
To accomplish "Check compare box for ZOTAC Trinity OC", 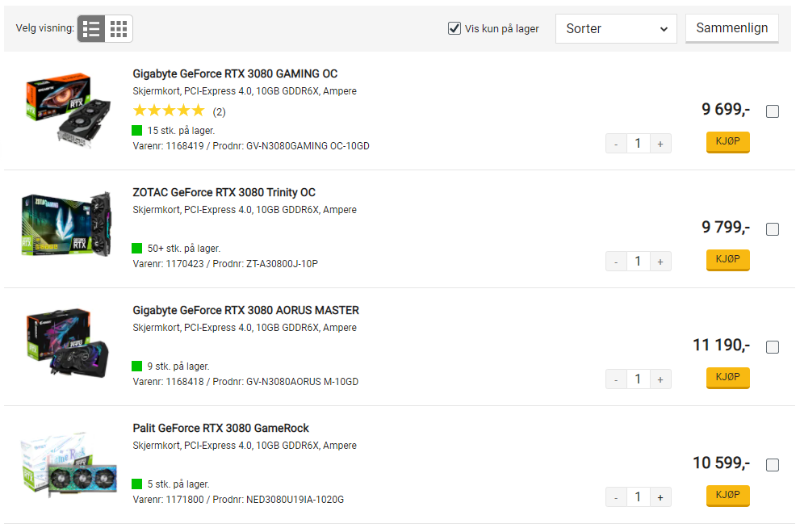I will click(773, 229).
